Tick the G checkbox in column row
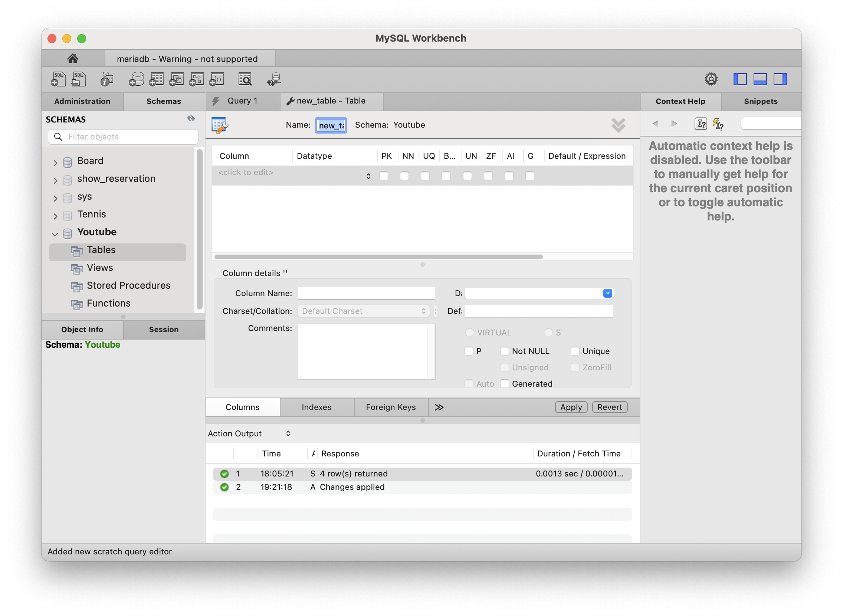843x616 pixels. pos(530,176)
